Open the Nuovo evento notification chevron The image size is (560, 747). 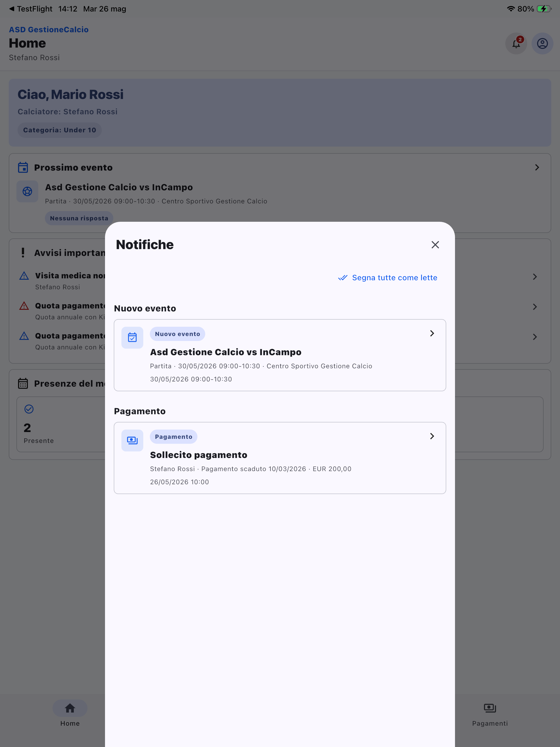[432, 333]
